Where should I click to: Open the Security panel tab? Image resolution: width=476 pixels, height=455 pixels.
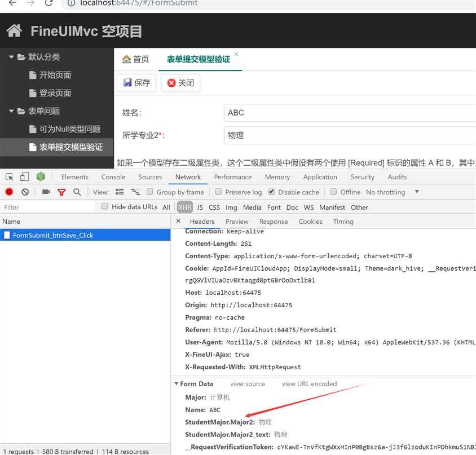pos(362,177)
